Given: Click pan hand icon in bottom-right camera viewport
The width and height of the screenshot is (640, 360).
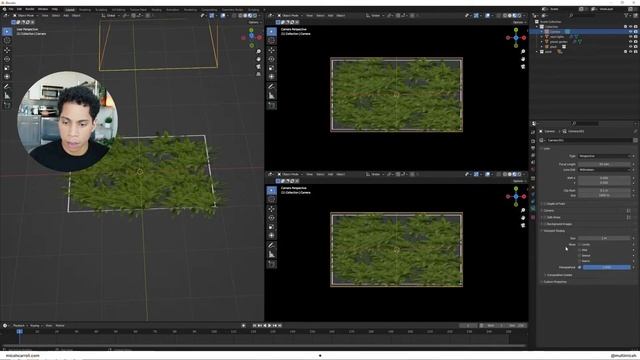Looking at the screenshot, I should [523, 218].
